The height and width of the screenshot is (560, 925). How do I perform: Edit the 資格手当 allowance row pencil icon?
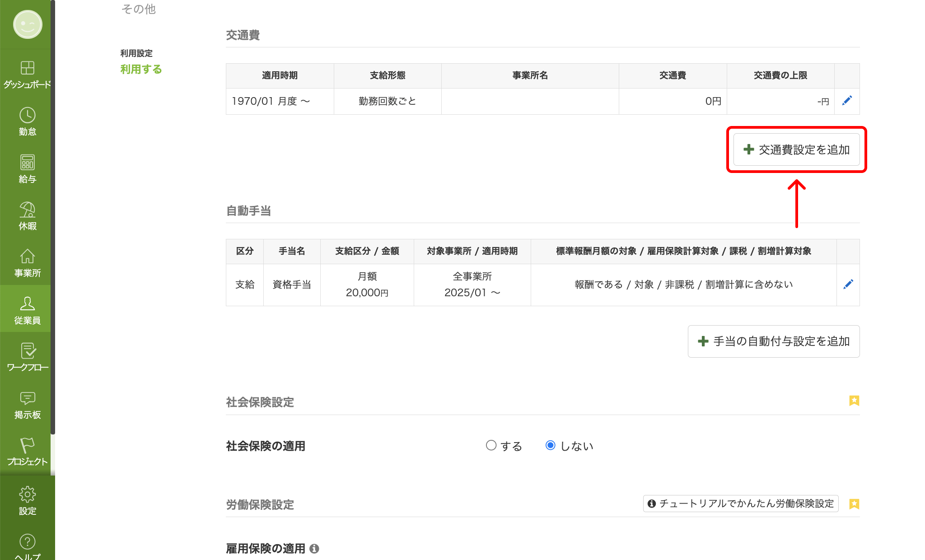point(848,284)
